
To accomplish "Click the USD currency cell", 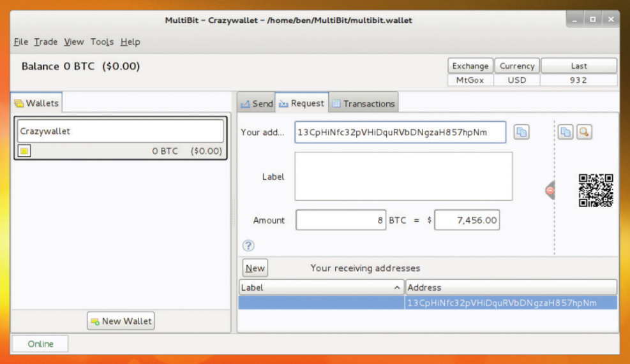I will pos(516,80).
